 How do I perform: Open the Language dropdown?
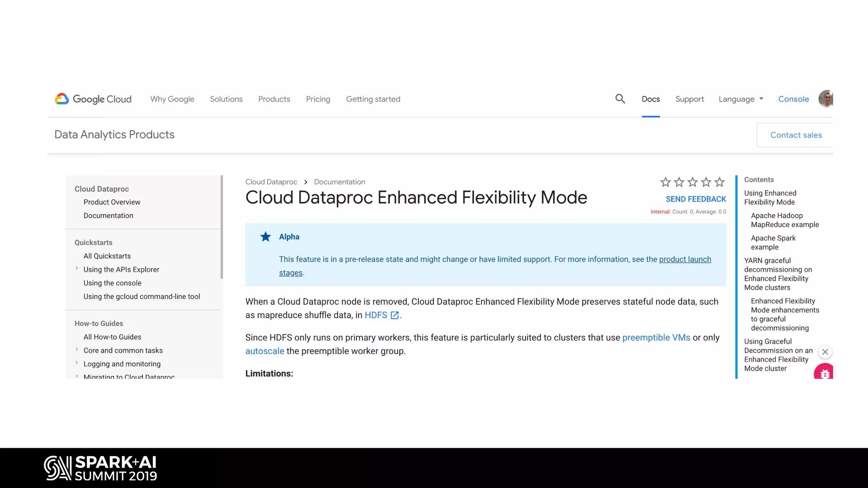(741, 99)
